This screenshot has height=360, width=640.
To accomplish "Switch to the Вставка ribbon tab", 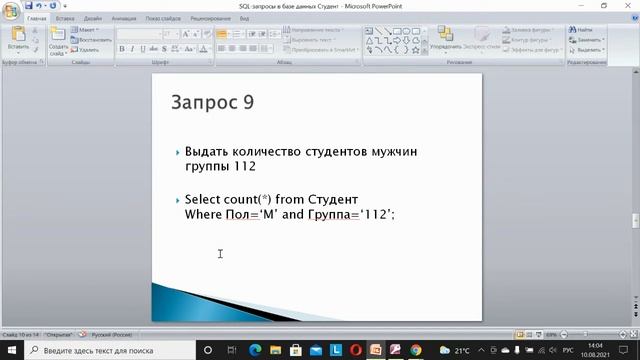I will coord(65,18).
